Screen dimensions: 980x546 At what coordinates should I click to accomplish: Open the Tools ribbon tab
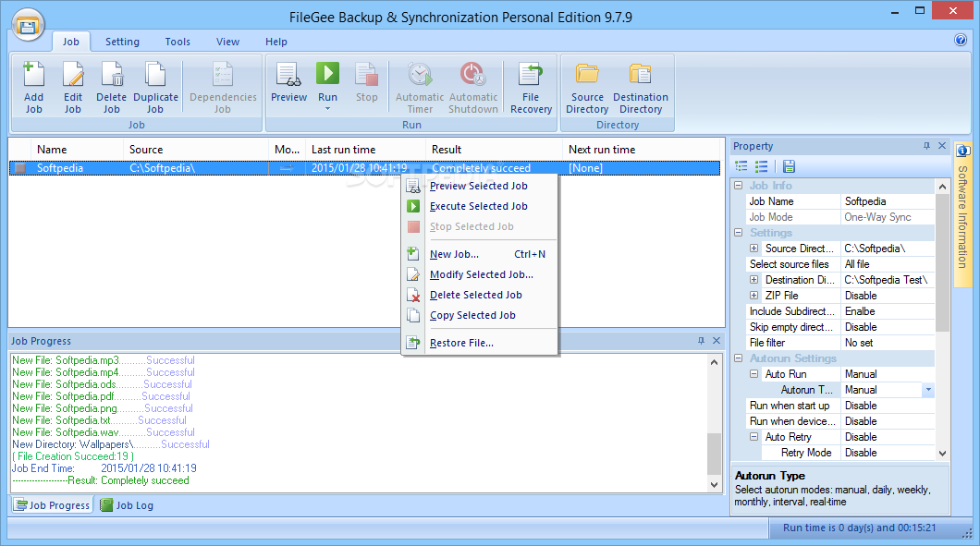[178, 42]
